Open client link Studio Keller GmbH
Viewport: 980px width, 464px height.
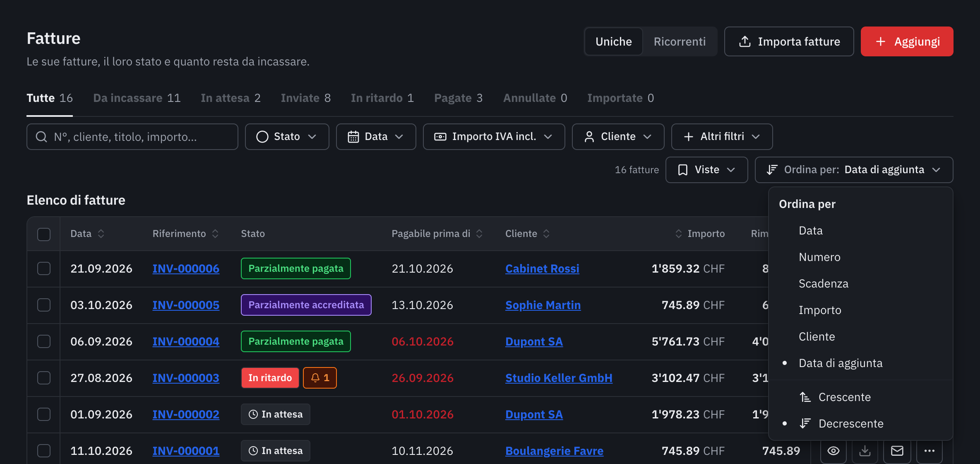tap(559, 378)
